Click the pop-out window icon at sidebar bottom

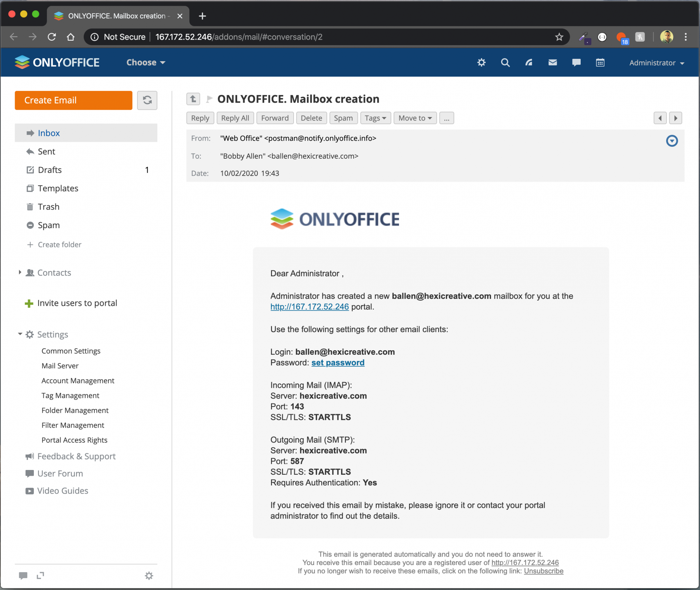[x=40, y=576]
